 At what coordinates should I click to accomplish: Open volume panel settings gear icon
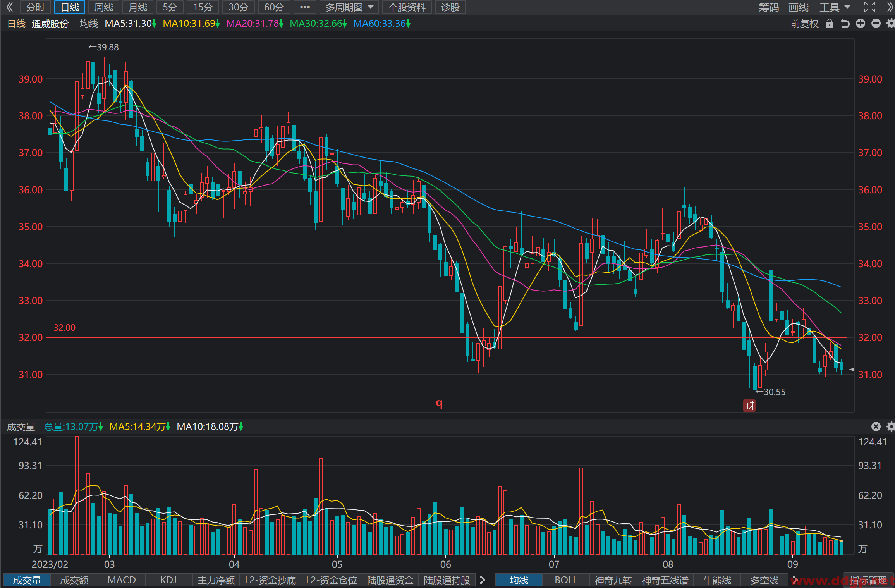(891, 426)
